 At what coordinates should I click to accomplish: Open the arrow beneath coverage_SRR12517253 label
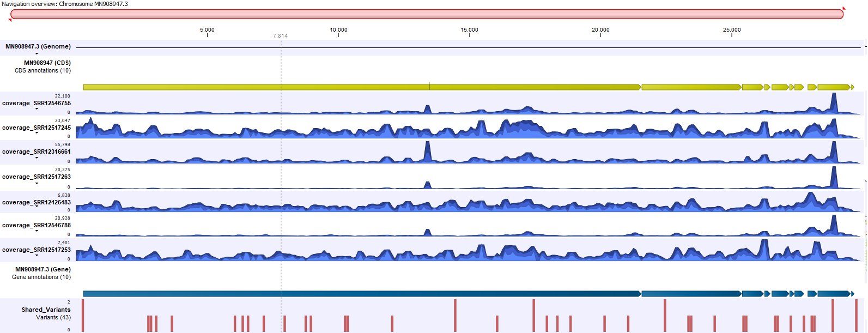click(x=37, y=256)
